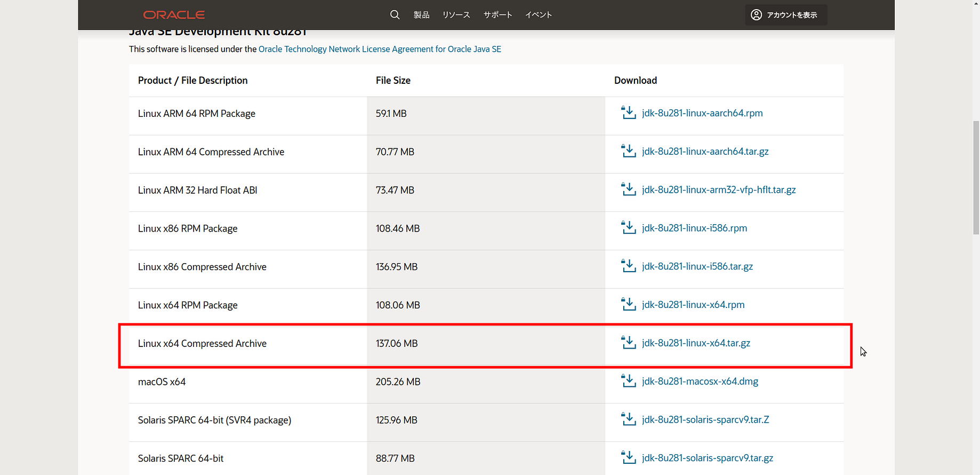Download jdk-8u281-linux-aarch64.rpm link

click(x=702, y=113)
